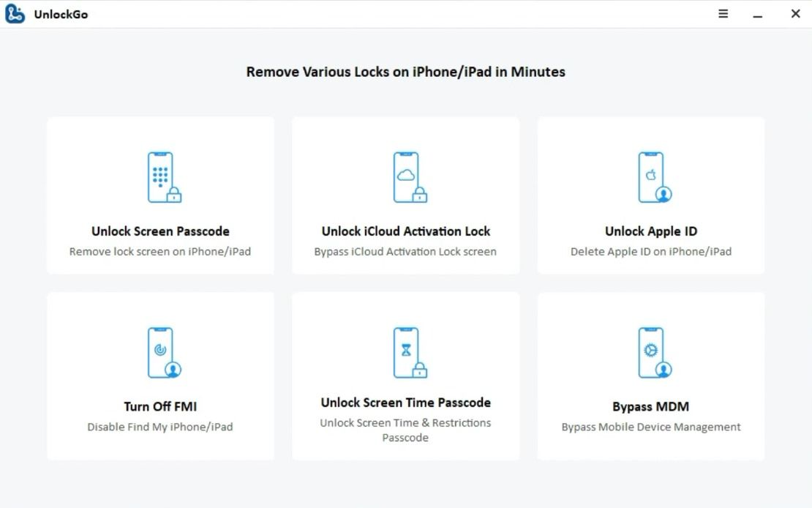Open Unlock Screen Time Passcode option
This screenshot has width=812, height=508.
(406, 403)
